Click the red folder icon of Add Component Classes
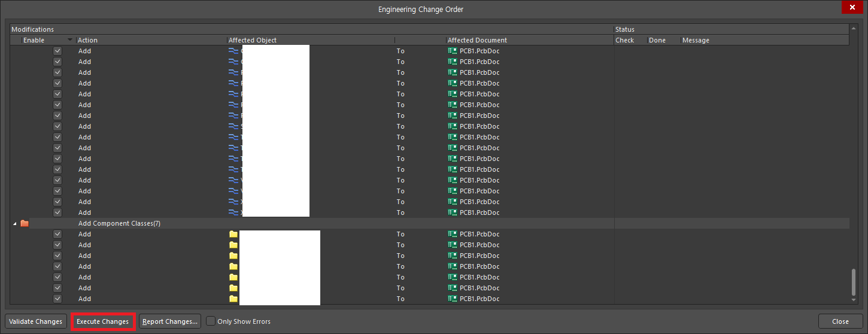 point(25,223)
